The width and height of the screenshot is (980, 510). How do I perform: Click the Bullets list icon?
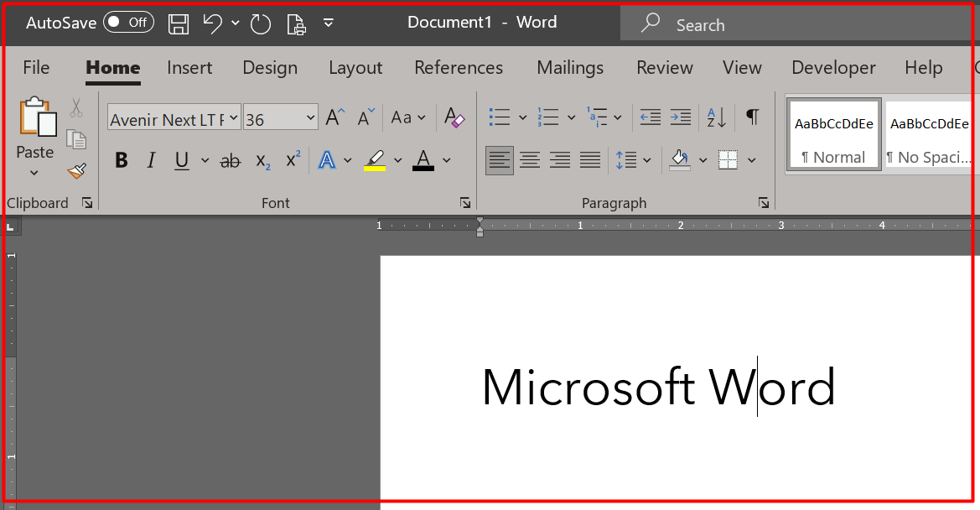click(x=500, y=117)
